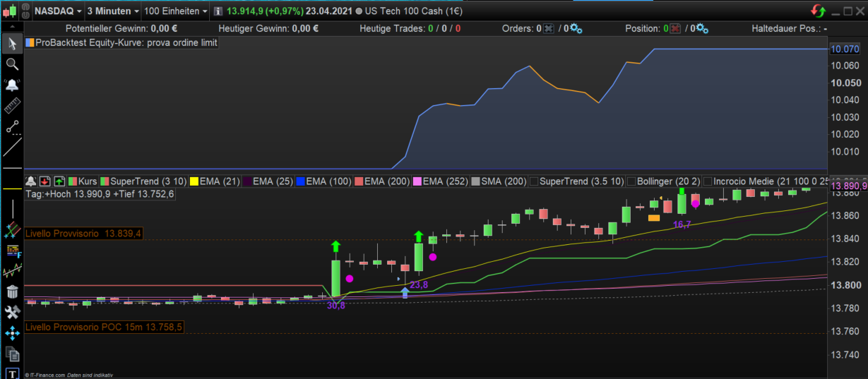Click the Livello Provvisorio POC 15m label
Viewport: 868px width, 379px height.
tap(104, 327)
